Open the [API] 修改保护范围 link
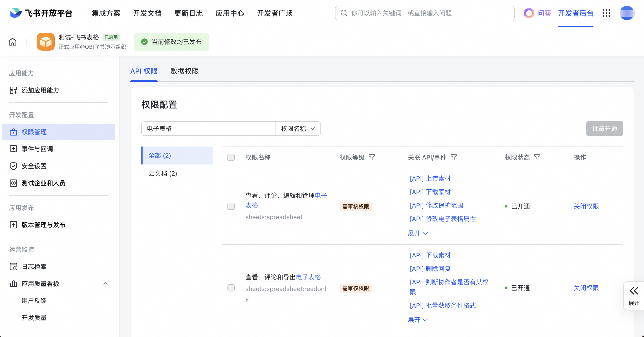The image size is (644, 337). [437, 205]
